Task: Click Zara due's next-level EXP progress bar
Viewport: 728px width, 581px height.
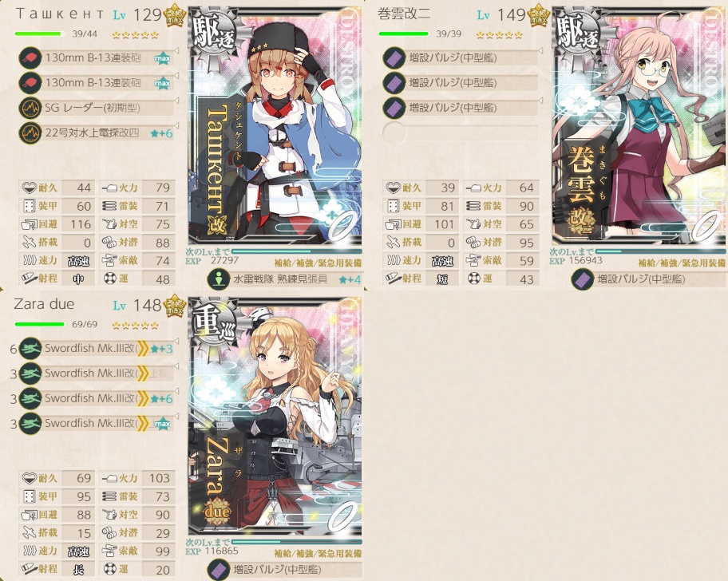Action: click(x=297, y=542)
